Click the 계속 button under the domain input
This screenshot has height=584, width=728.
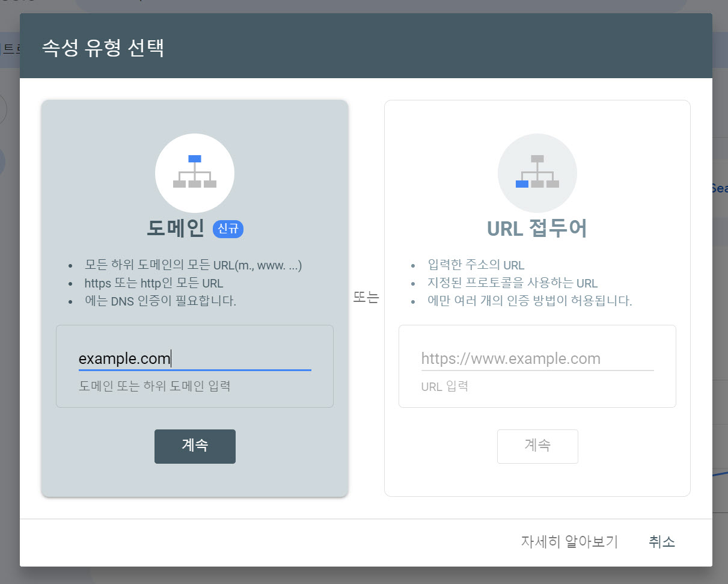[x=195, y=446]
